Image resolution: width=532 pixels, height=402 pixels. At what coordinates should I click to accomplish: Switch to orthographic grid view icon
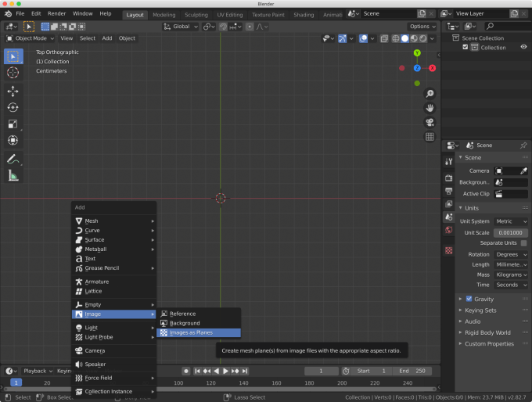[x=430, y=137]
